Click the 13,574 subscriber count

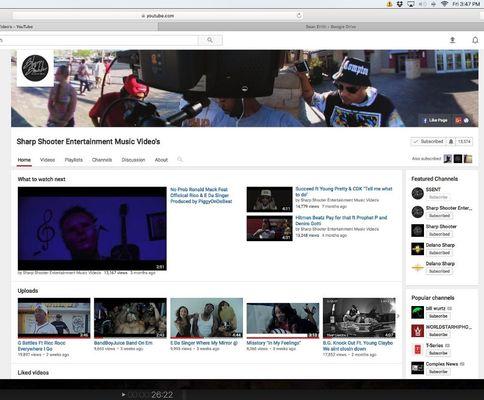tap(464, 142)
